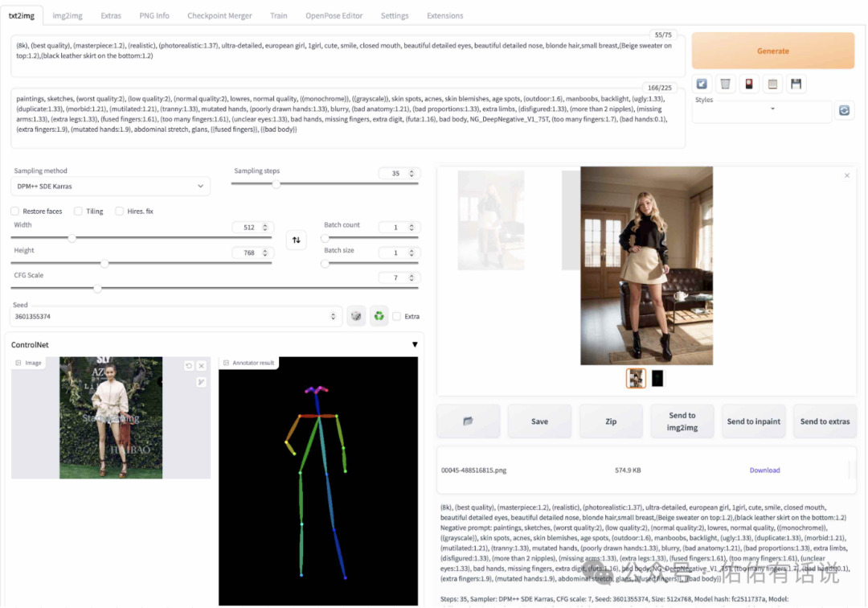Click the Batch size slider handle
868x608 pixels.
tap(325, 264)
